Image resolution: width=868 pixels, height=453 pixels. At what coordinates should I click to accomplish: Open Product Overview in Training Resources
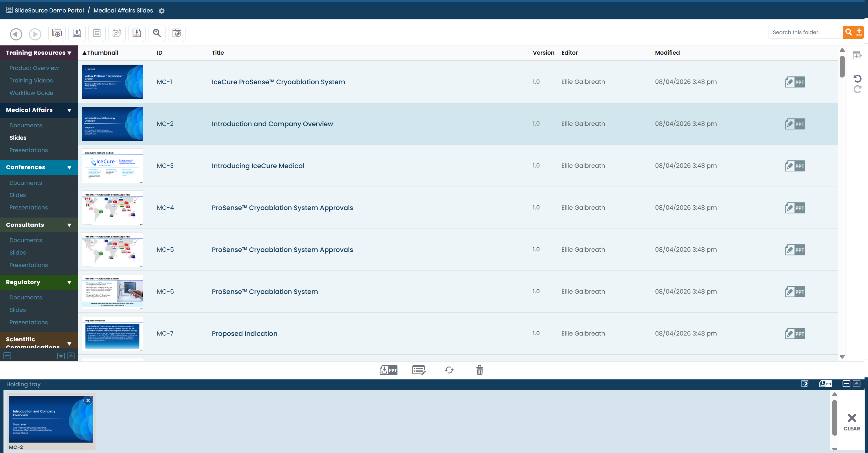click(x=34, y=68)
